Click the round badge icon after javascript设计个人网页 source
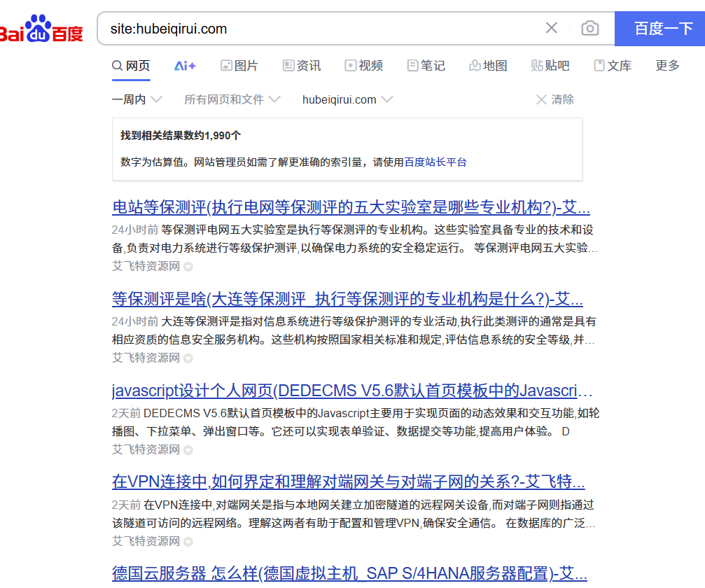 (188, 450)
